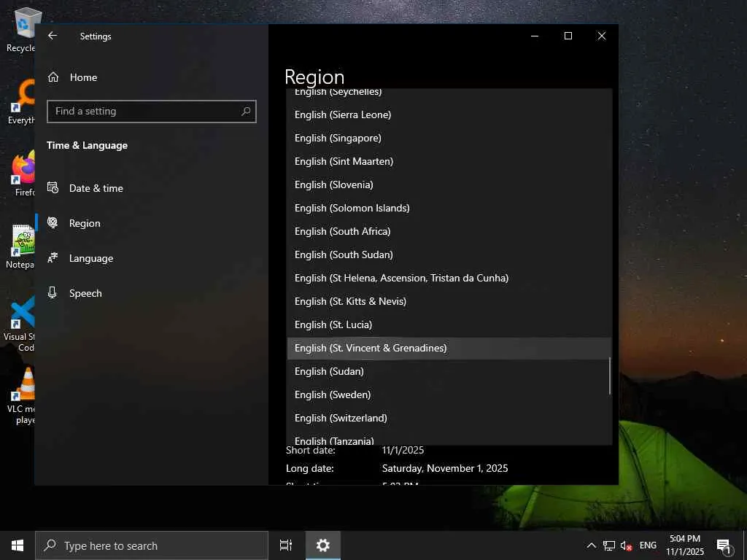Pick English (Sudan) from the list

coord(449,371)
